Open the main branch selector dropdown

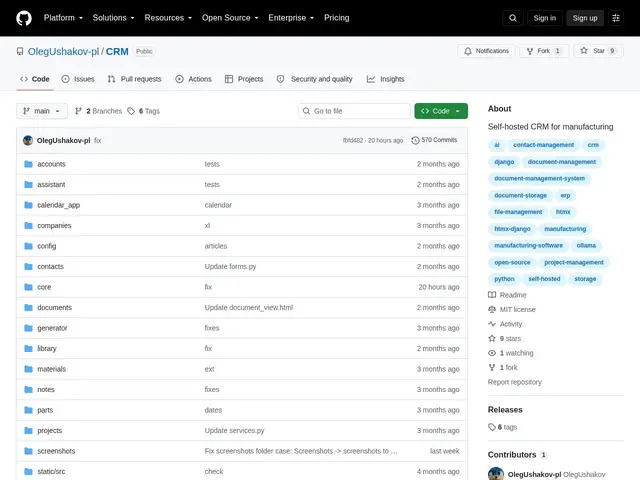coord(42,111)
